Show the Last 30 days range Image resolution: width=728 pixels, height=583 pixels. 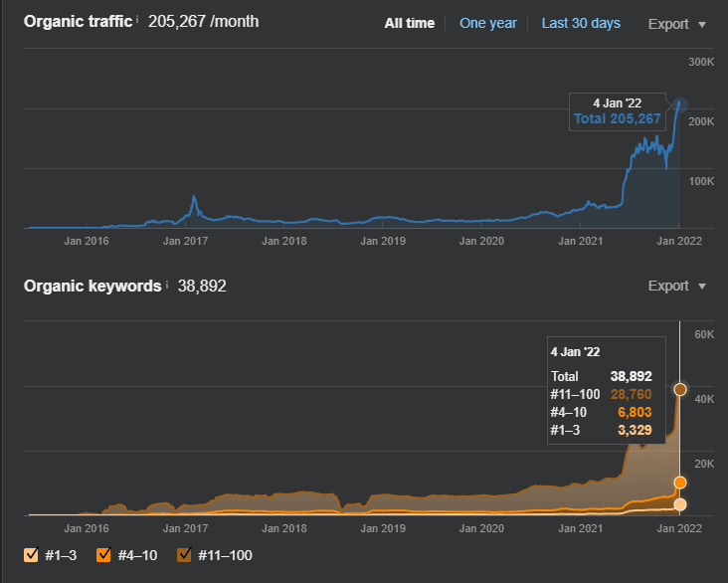click(x=581, y=23)
